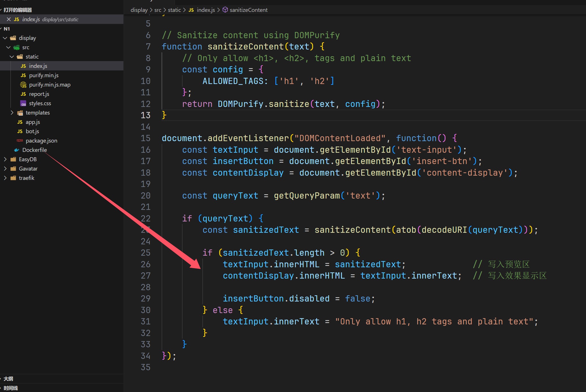586x392 pixels.
Task: Click the report.js JS icon
Action: 23,94
